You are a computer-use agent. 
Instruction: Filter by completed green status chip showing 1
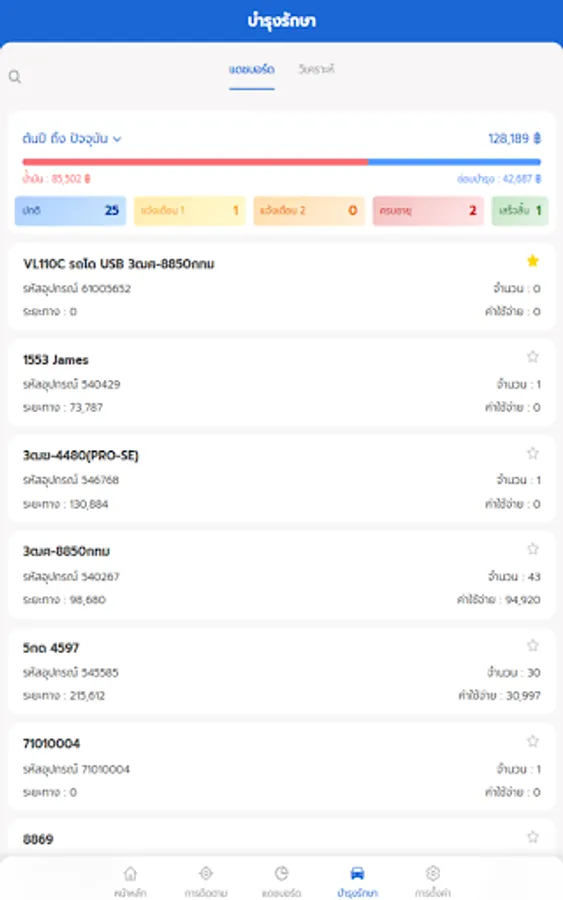[x=520, y=211]
